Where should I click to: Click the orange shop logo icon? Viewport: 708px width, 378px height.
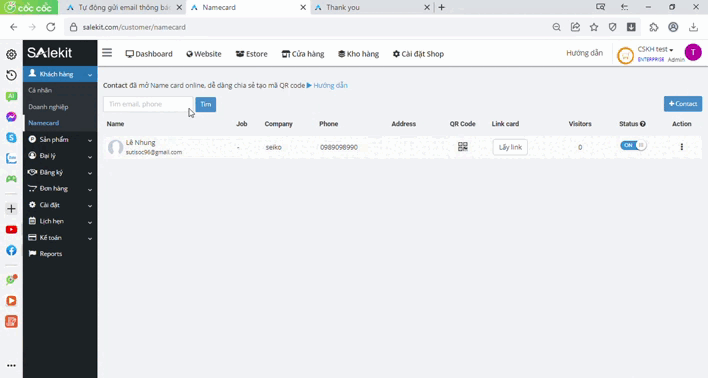click(x=625, y=56)
